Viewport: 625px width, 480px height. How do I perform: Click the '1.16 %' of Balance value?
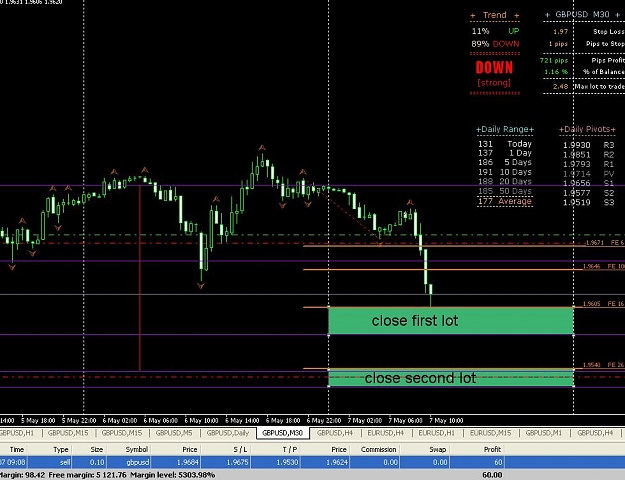tap(556, 72)
